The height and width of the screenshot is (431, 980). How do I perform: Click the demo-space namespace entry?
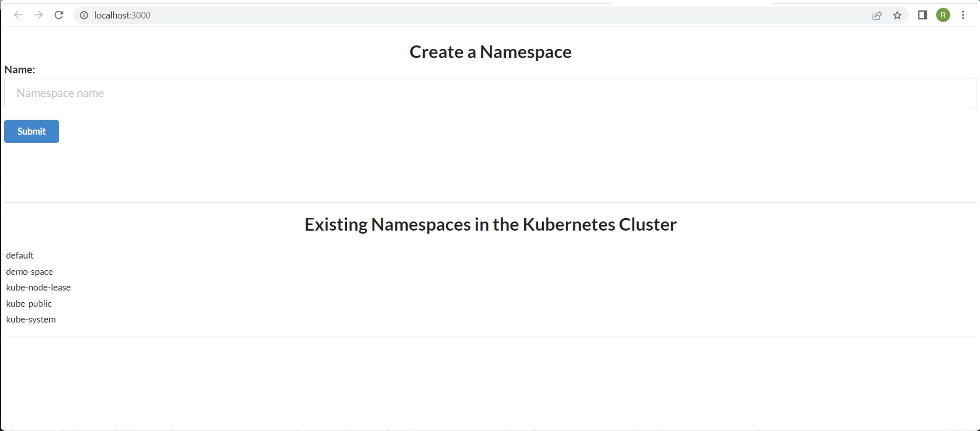pyautogui.click(x=29, y=272)
